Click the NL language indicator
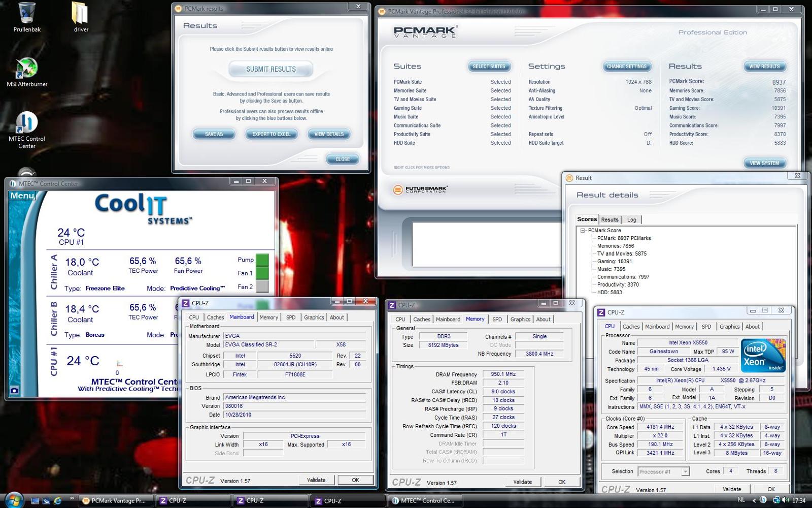 (x=741, y=500)
